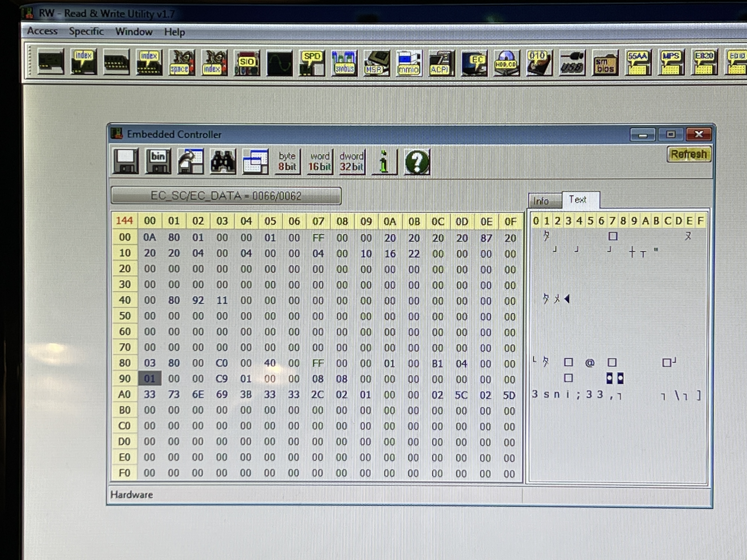Open the SMBIOS toolbar icon
The image size is (747, 560).
pyautogui.click(x=605, y=63)
